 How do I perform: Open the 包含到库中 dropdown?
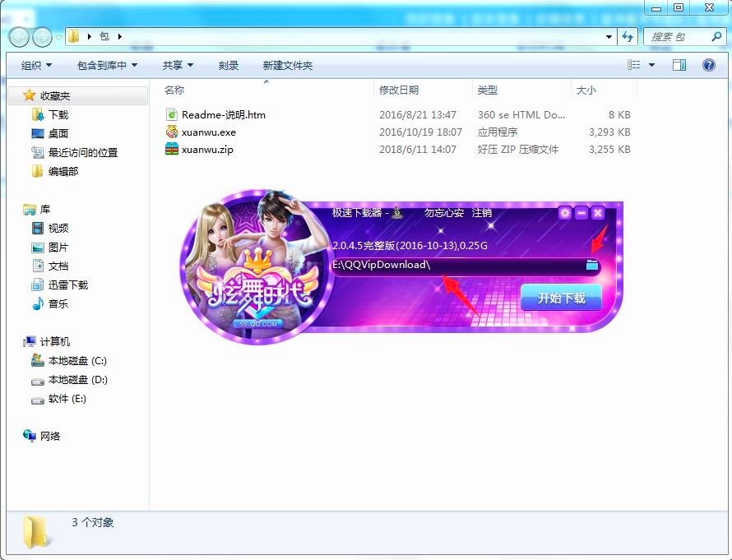(x=106, y=65)
